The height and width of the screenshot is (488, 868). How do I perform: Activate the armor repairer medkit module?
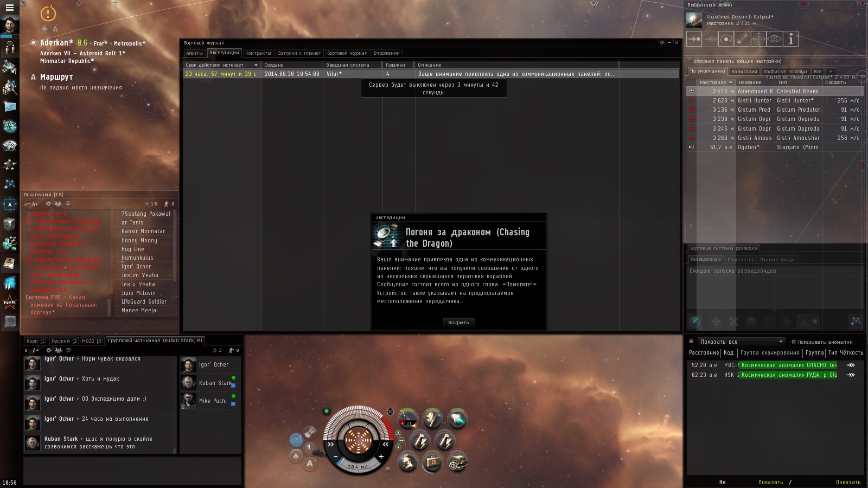click(432, 462)
